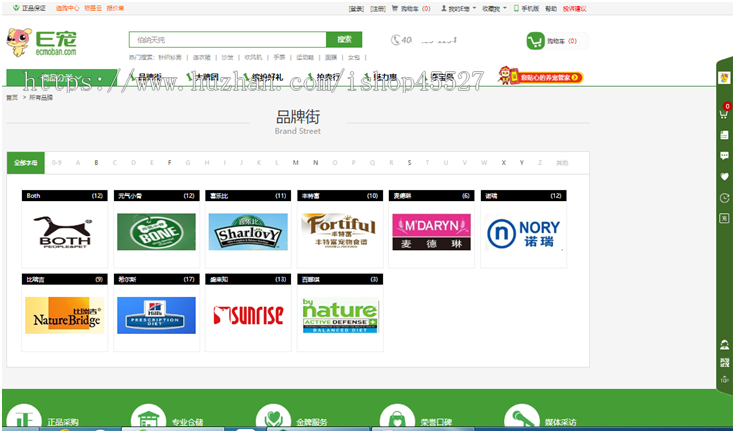Click the sidebar square coupon icon
Viewport: 735px width, 433px height.
[x=724, y=218]
